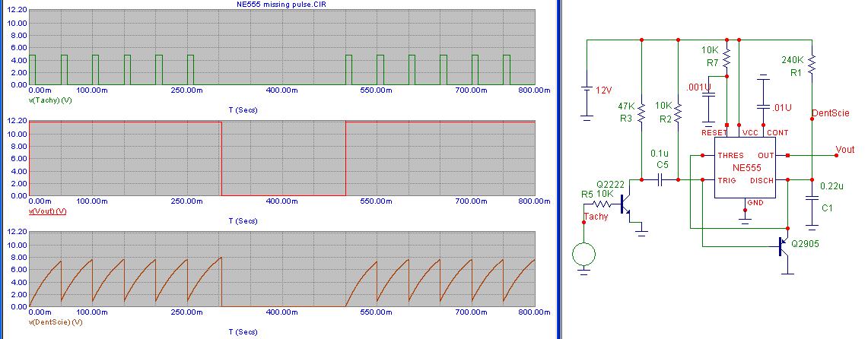
Task: Click the 240K value label
Action: click(x=791, y=59)
